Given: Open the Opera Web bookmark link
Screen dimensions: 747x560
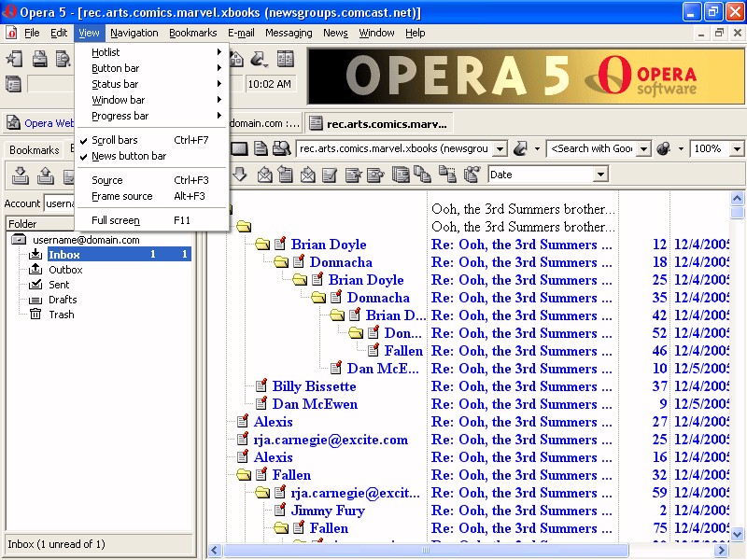Looking at the screenshot, I should [49, 123].
